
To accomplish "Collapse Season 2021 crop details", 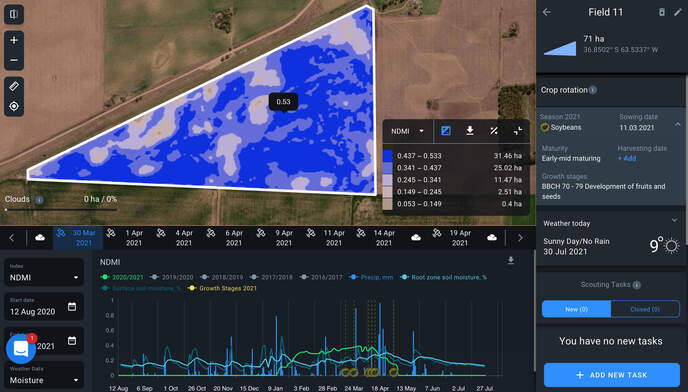I will click(x=678, y=125).
